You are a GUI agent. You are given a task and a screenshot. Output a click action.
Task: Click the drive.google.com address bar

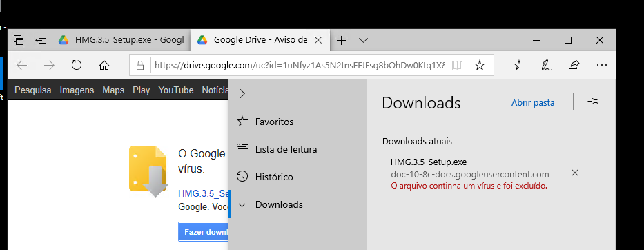point(299,66)
